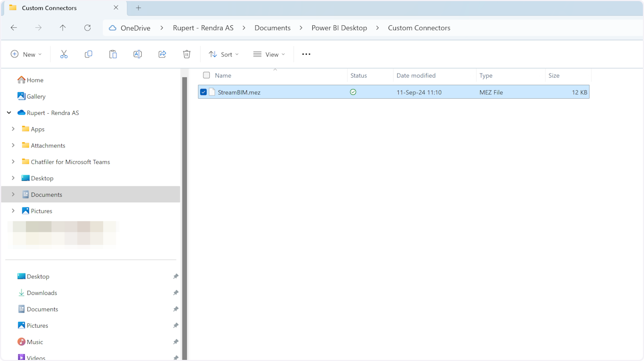Open the See more ellipsis menu
Viewport: 644px width, 361px height.
click(x=306, y=54)
